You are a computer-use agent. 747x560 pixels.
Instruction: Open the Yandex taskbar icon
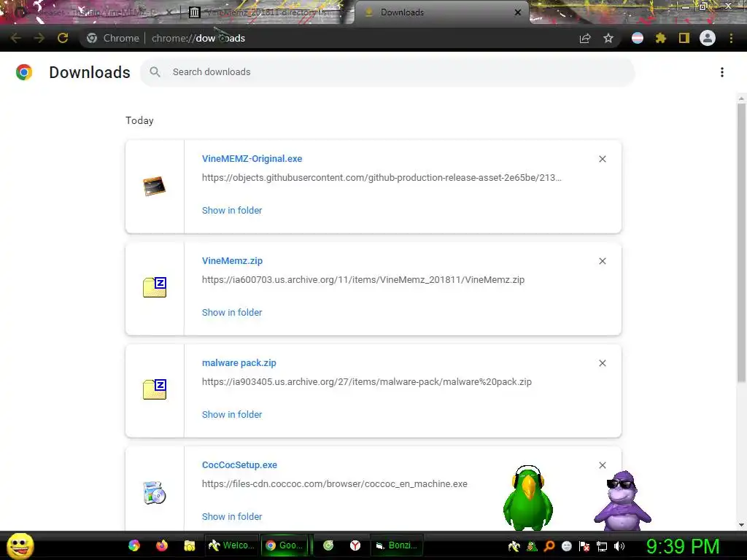355,545
